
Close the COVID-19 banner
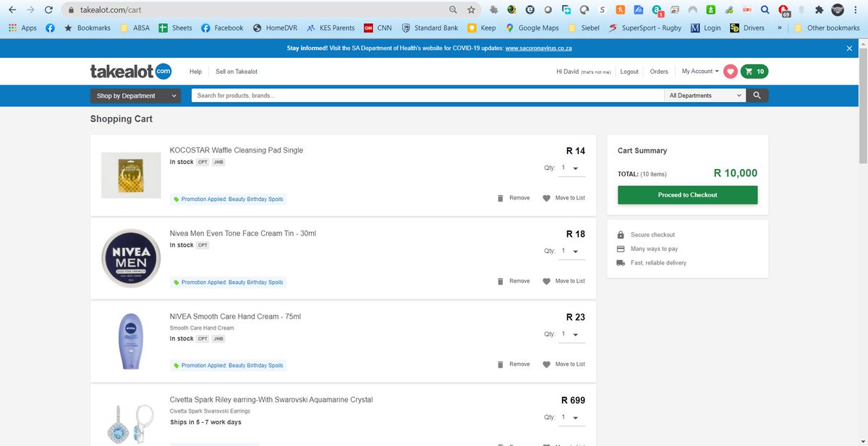[x=849, y=48]
